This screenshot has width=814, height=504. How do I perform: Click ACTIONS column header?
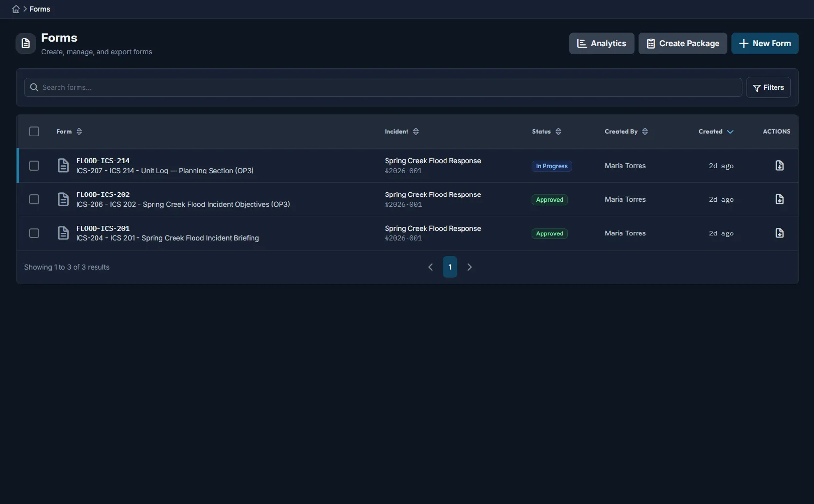[776, 132]
